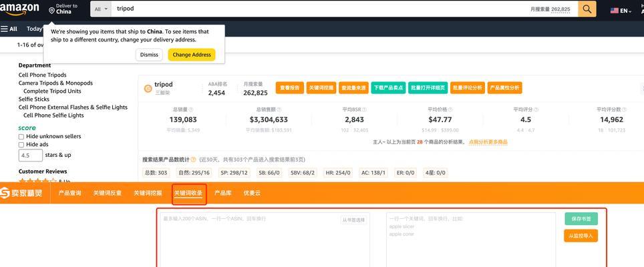Open the 优麦云 tab
This screenshot has width=644, height=267.
click(252, 193)
